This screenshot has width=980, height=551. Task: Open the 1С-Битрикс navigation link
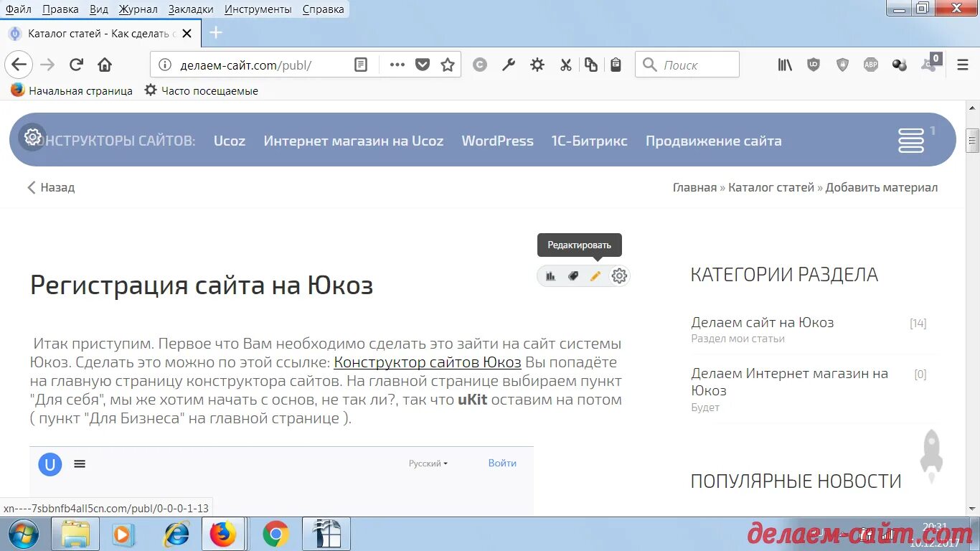(589, 141)
